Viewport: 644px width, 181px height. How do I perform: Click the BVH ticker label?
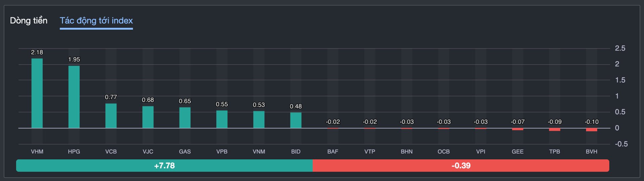(x=591, y=152)
